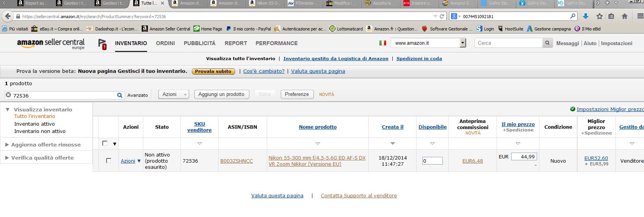This screenshot has width=644, height=217.
Task: Open the URL history dropdown arrow
Action: 435,17
